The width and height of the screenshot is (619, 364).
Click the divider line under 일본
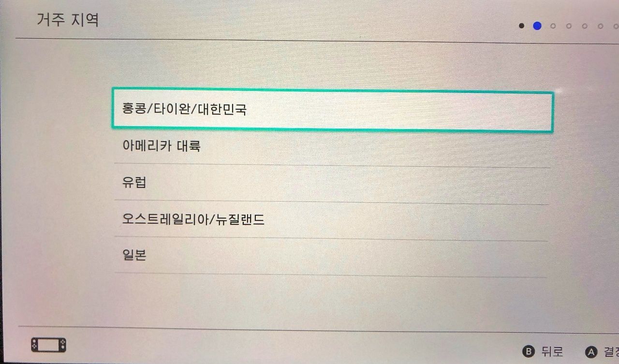click(331, 275)
